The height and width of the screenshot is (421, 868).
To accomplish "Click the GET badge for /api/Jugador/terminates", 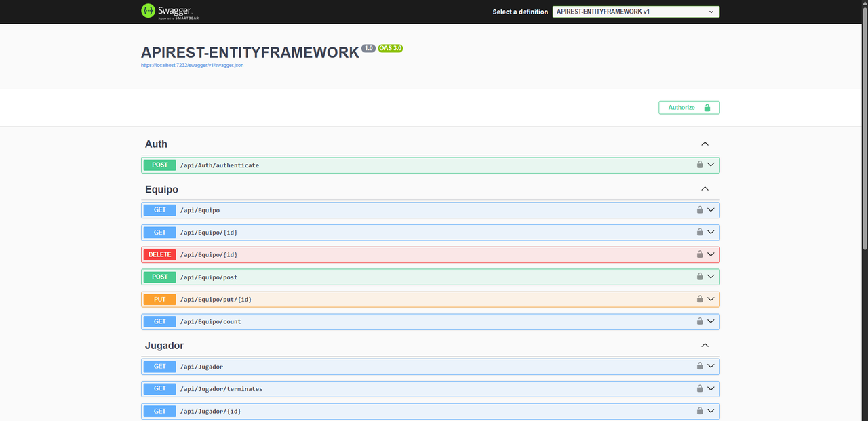I will click(160, 388).
